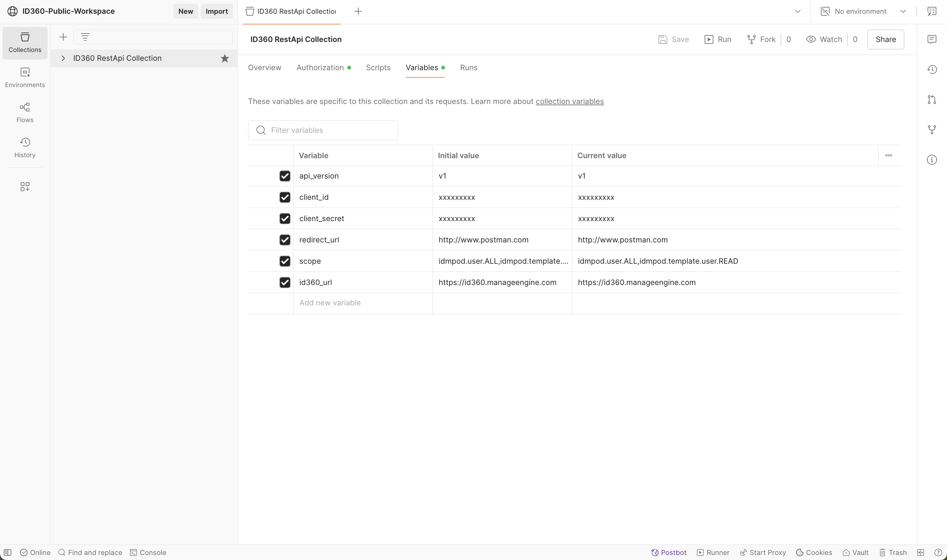Click the redirect_url current value cell

coord(735,240)
